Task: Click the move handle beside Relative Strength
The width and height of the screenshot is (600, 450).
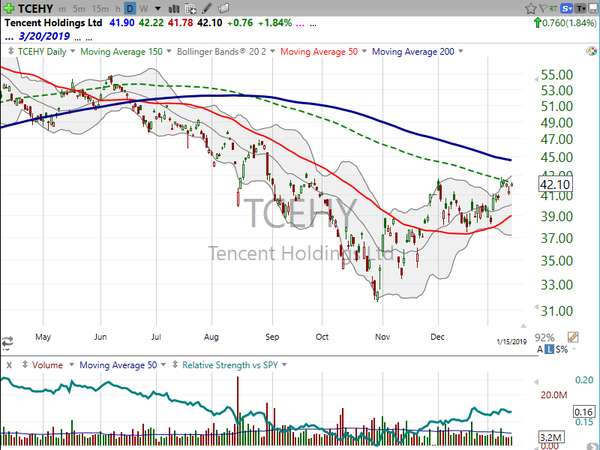Action: (175, 365)
